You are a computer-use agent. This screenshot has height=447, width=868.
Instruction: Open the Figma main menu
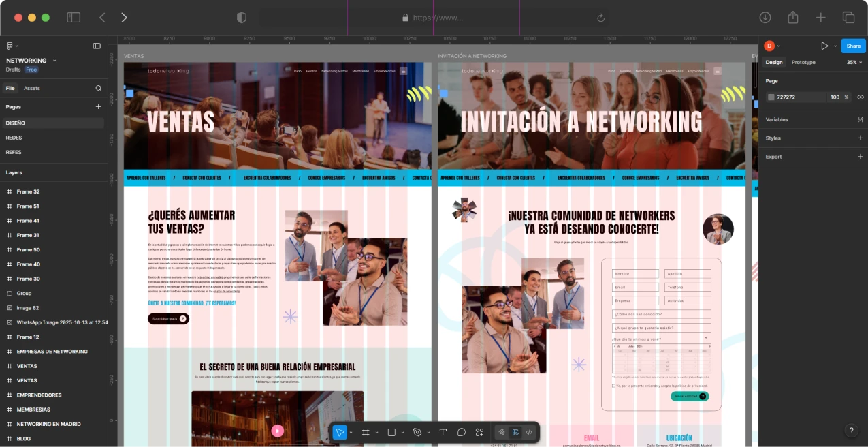tap(10, 46)
